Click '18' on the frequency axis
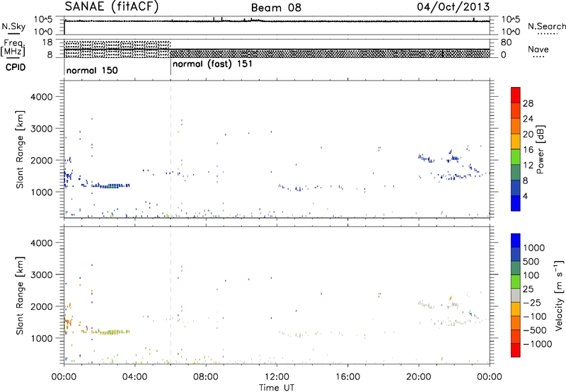566x392 pixels. coord(47,42)
